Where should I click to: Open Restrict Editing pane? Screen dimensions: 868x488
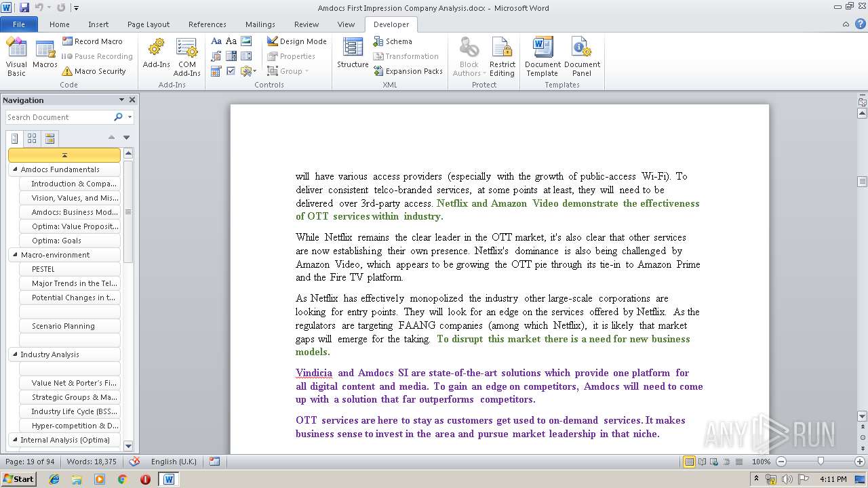click(x=502, y=57)
